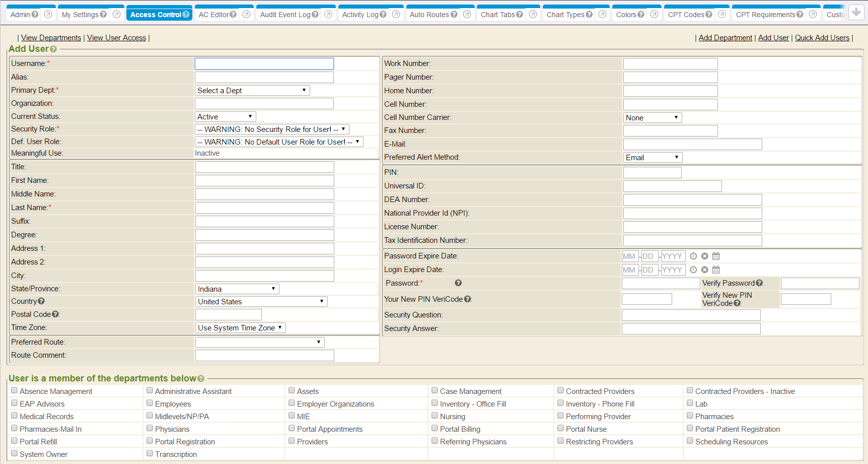
Task: Open the Quick Add Users link
Action: (822, 38)
